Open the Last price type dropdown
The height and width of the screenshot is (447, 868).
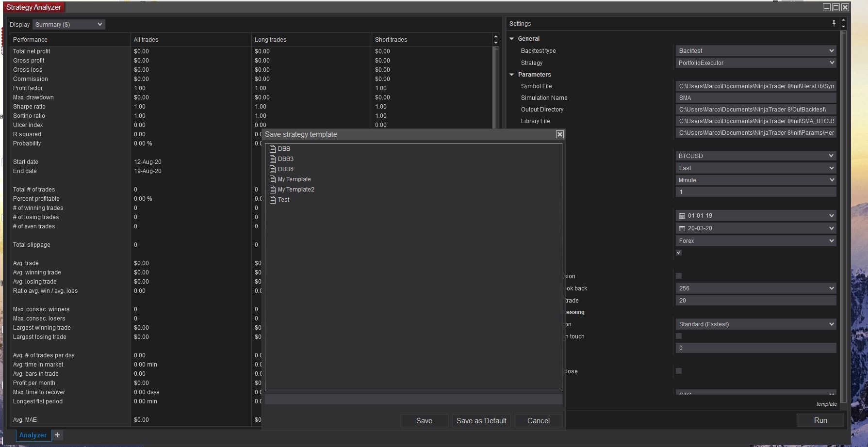[x=756, y=168]
